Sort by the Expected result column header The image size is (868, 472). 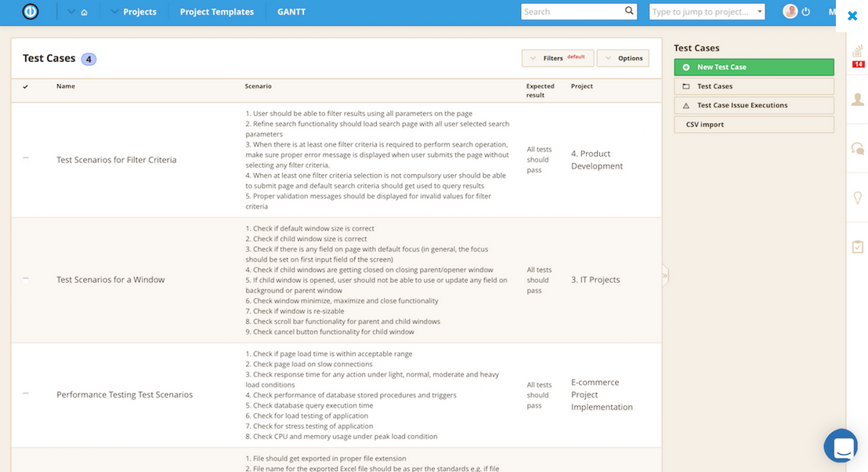point(541,90)
